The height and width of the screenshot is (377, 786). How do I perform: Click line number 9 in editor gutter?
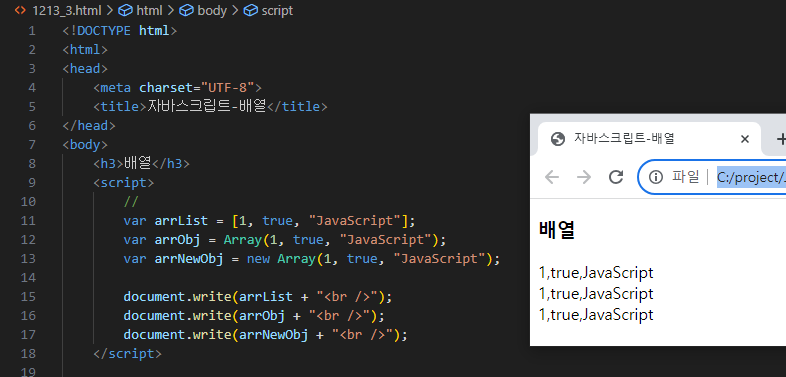pyautogui.click(x=32, y=182)
